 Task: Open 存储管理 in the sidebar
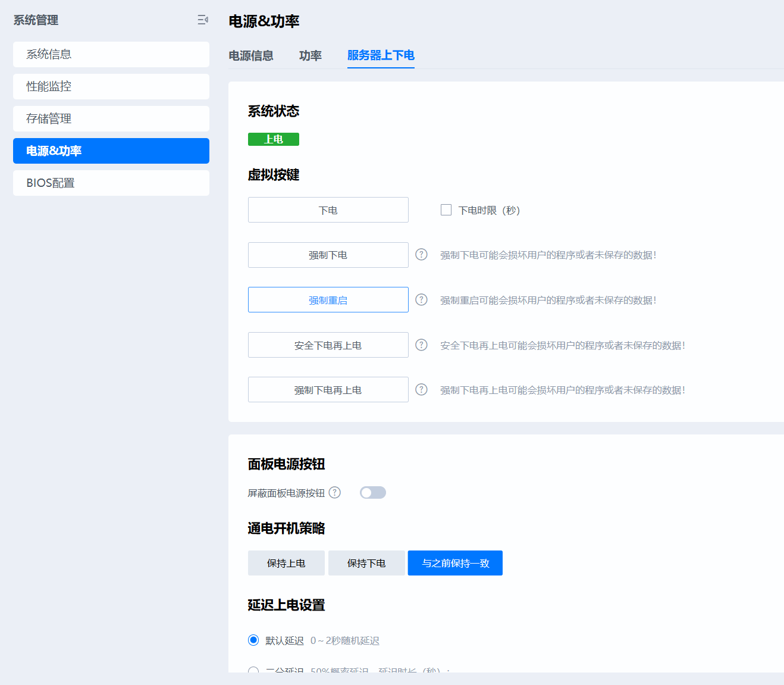coord(111,118)
